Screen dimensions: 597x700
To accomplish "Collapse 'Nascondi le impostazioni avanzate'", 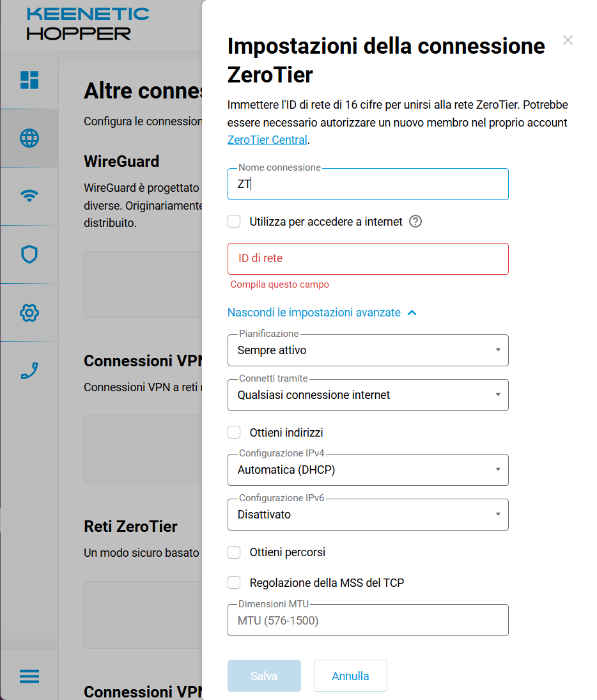I will [322, 313].
